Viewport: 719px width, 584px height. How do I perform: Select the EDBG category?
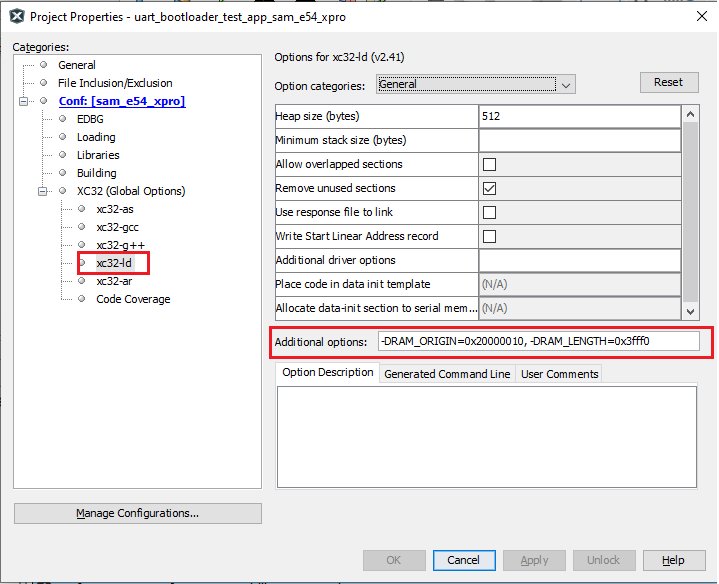click(x=92, y=119)
